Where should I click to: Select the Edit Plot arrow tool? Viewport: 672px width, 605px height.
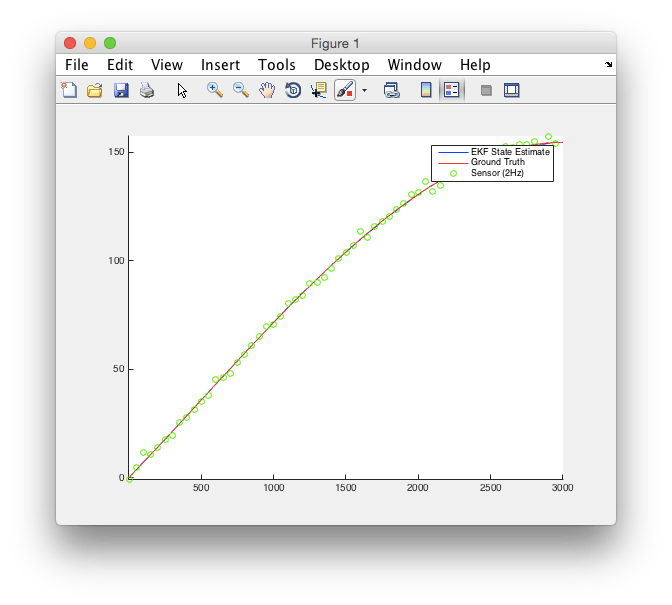(x=182, y=90)
